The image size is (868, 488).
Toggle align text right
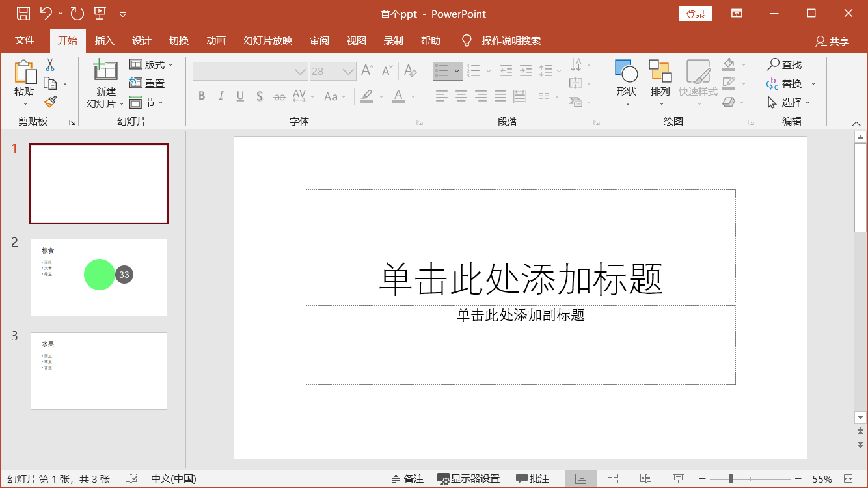481,96
